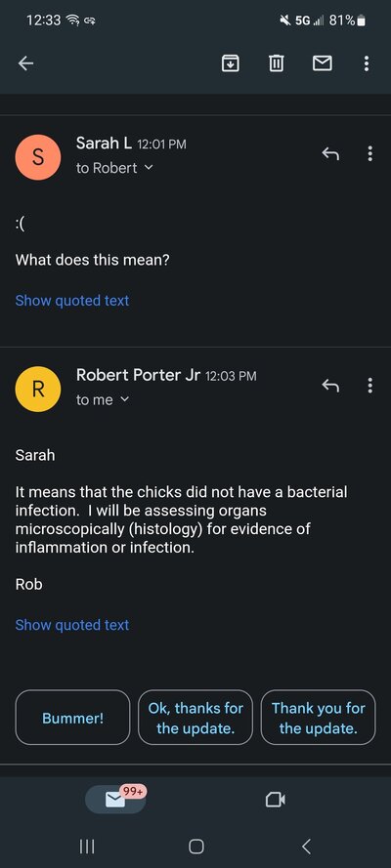Expand recipient details next to 'to me'
The image size is (391, 868).
tap(124, 399)
